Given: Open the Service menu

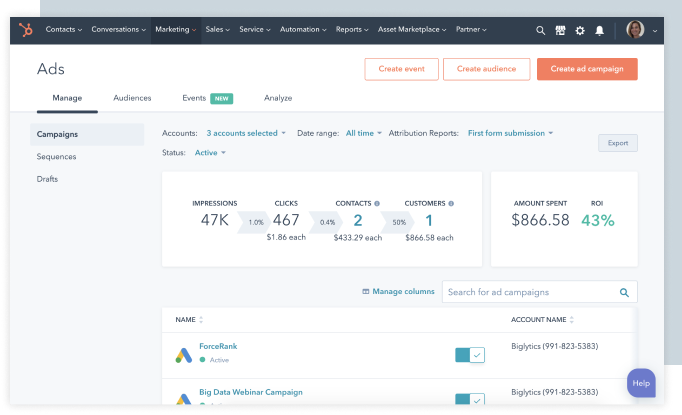Looking at the screenshot, I should 255,30.
